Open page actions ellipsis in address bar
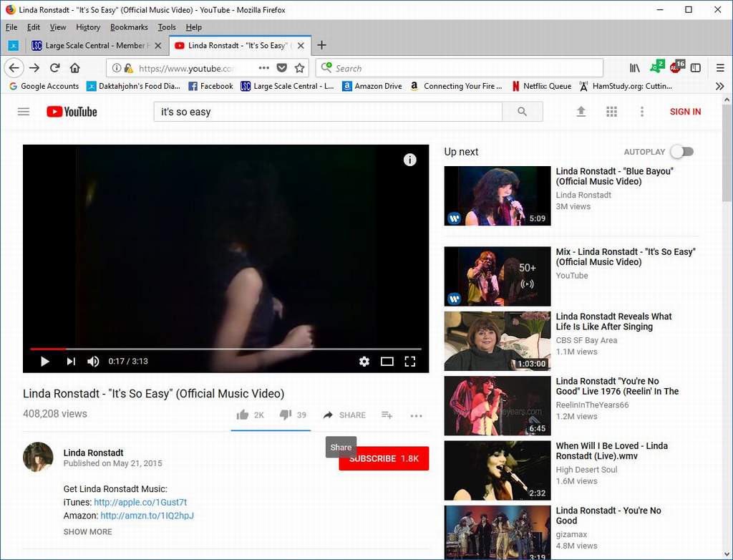The image size is (733, 560). (x=263, y=68)
